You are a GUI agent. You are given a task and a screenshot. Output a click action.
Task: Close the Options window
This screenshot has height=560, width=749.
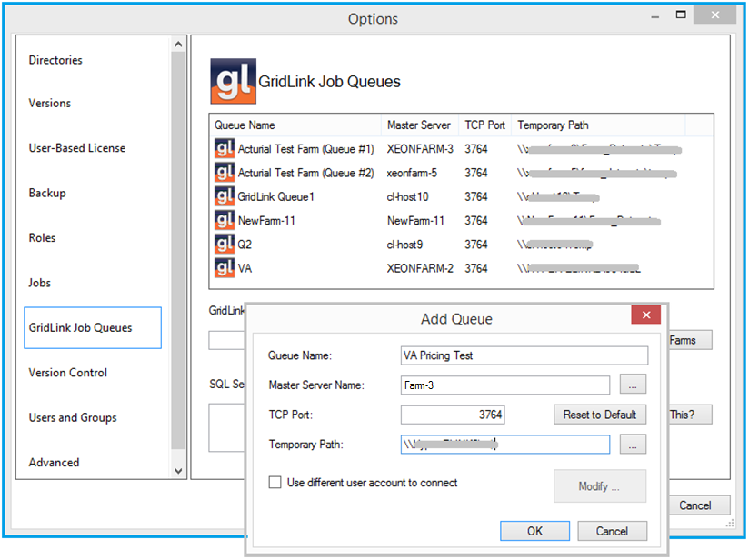(x=714, y=15)
